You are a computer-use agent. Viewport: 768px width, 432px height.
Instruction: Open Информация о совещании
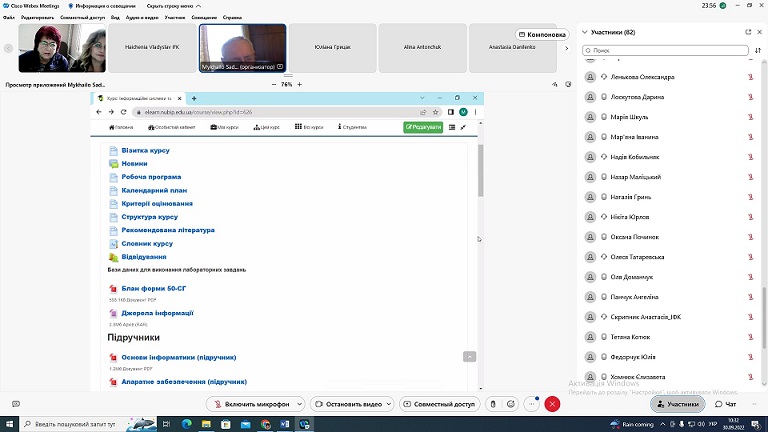point(102,6)
